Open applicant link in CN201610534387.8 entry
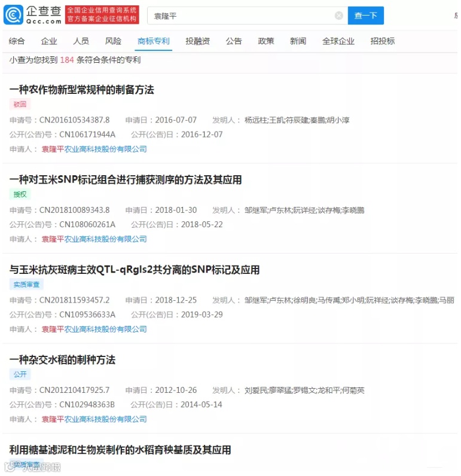 [x=94, y=149]
